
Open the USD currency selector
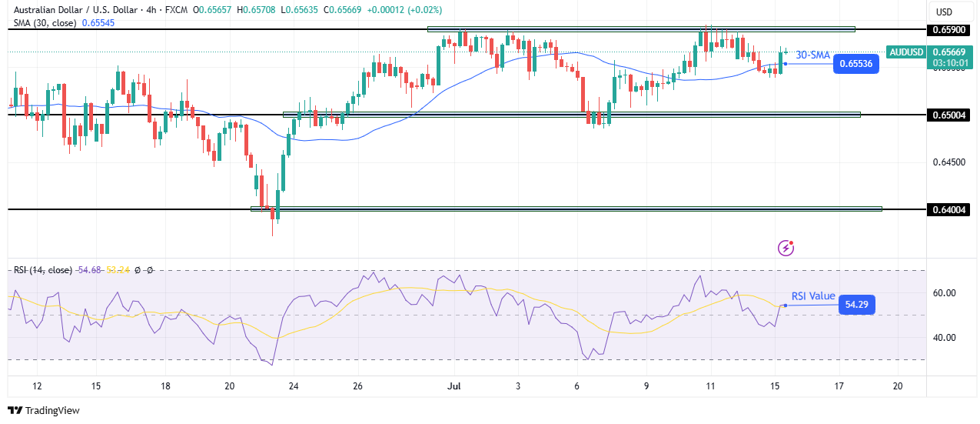coord(943,12)
